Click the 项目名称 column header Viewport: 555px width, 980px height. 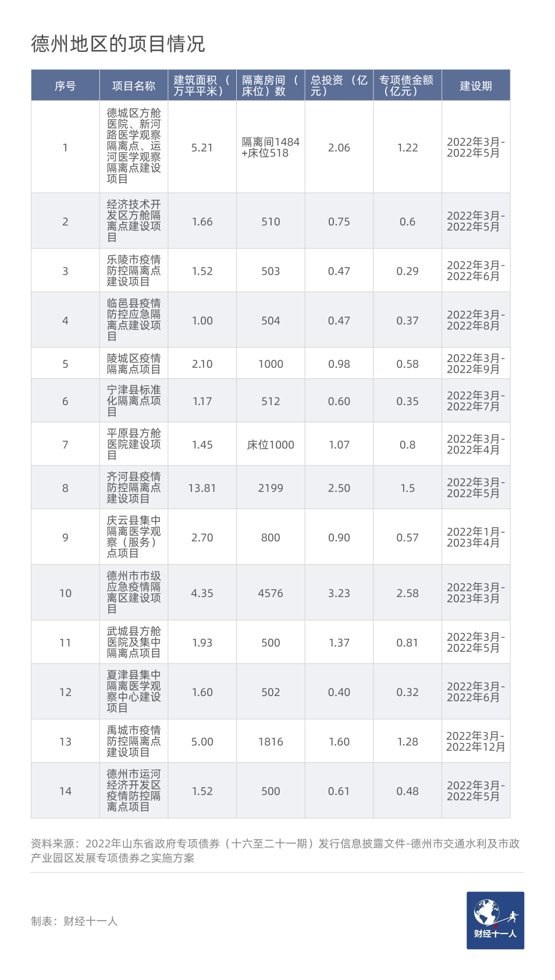[134, 86]
